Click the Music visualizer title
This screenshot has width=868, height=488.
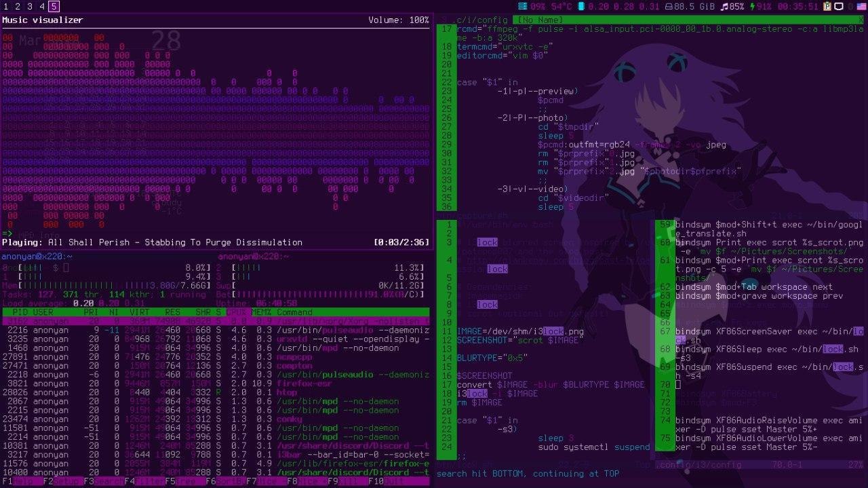pos(43,20)
